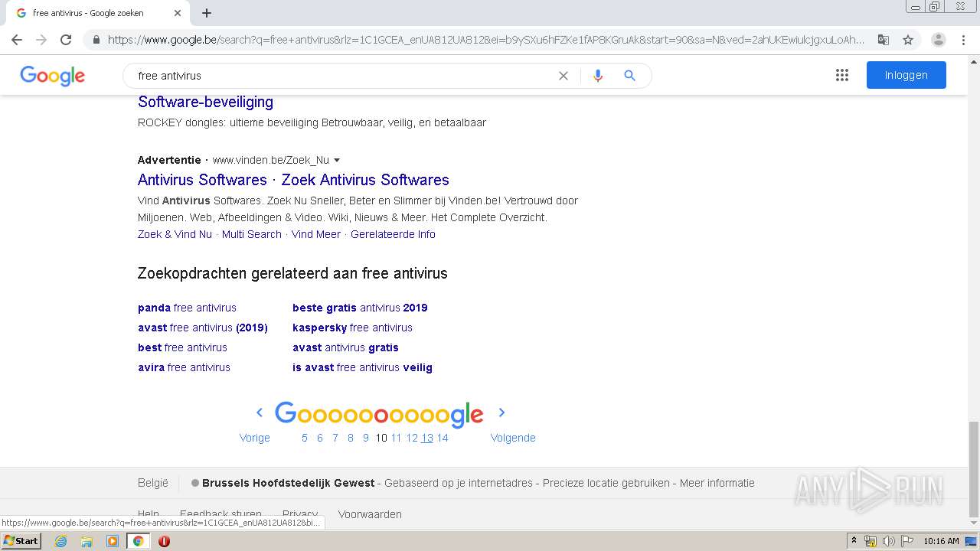Open the 'Software-beveiliging' result title
This screenshot has height=551, width=980.
click(205, 102)
